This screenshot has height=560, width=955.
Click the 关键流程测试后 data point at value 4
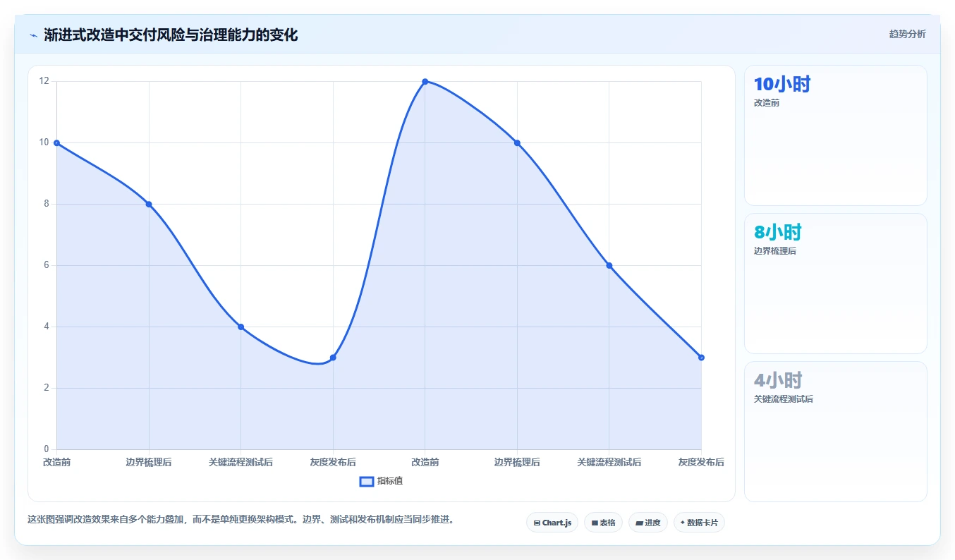[x=241, y=327]
